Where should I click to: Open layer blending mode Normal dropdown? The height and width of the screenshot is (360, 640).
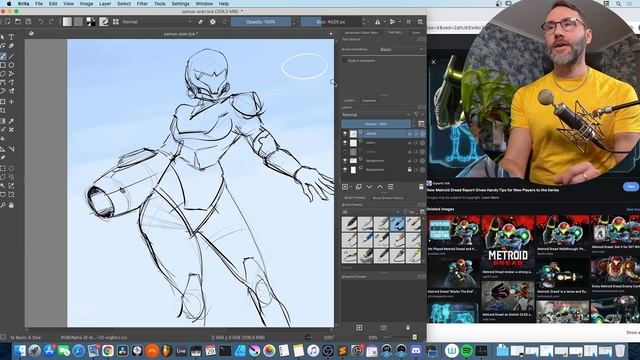pyautogui.click(x=376, y=115)
